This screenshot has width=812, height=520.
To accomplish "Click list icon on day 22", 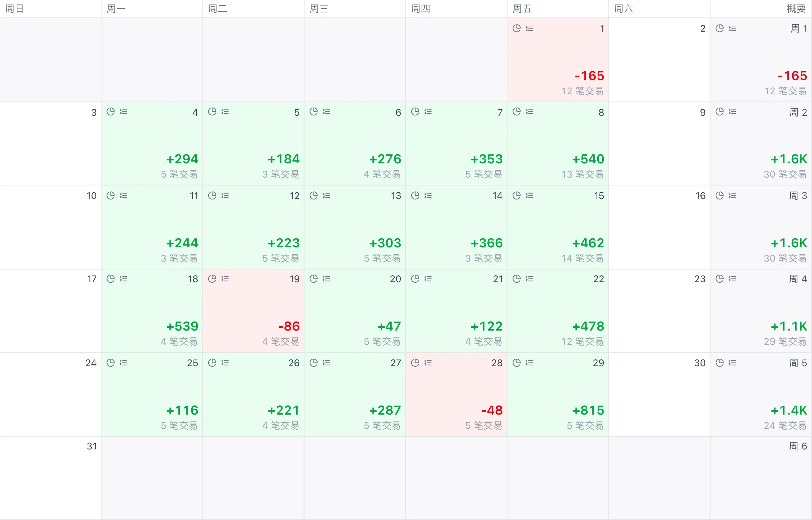I will [529, 278].
